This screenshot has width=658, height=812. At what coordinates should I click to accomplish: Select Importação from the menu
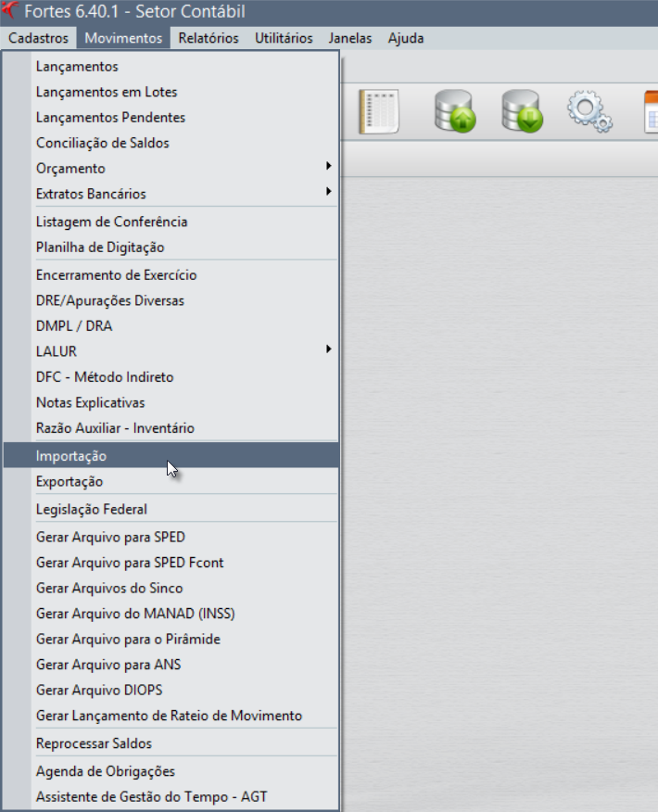[71, 456]
